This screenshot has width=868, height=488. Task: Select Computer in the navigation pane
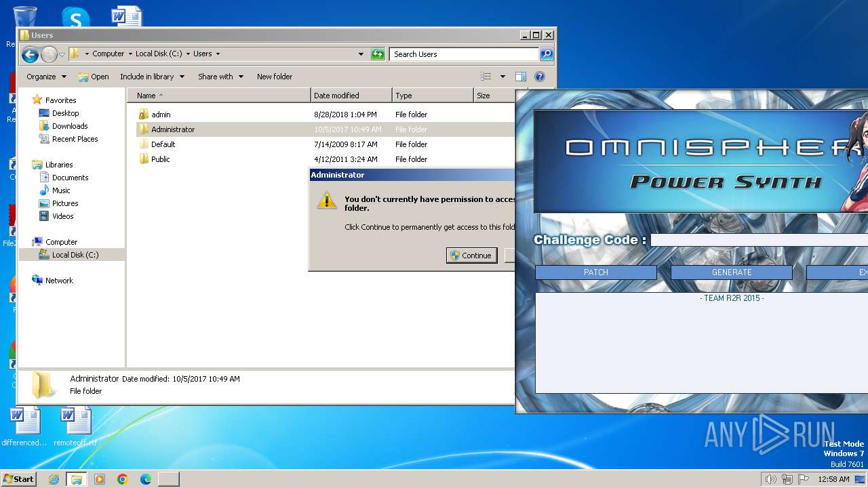click(61, 242)
